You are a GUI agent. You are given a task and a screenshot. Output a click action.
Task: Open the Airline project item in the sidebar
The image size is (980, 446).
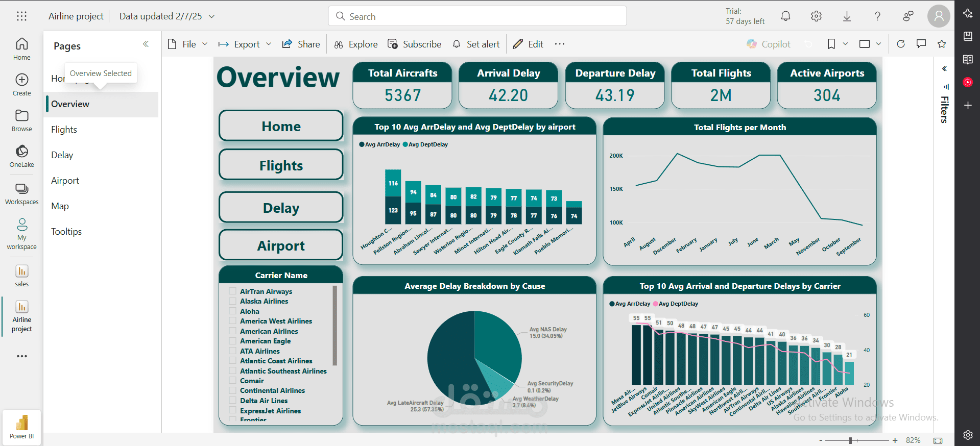click(21, 316)
